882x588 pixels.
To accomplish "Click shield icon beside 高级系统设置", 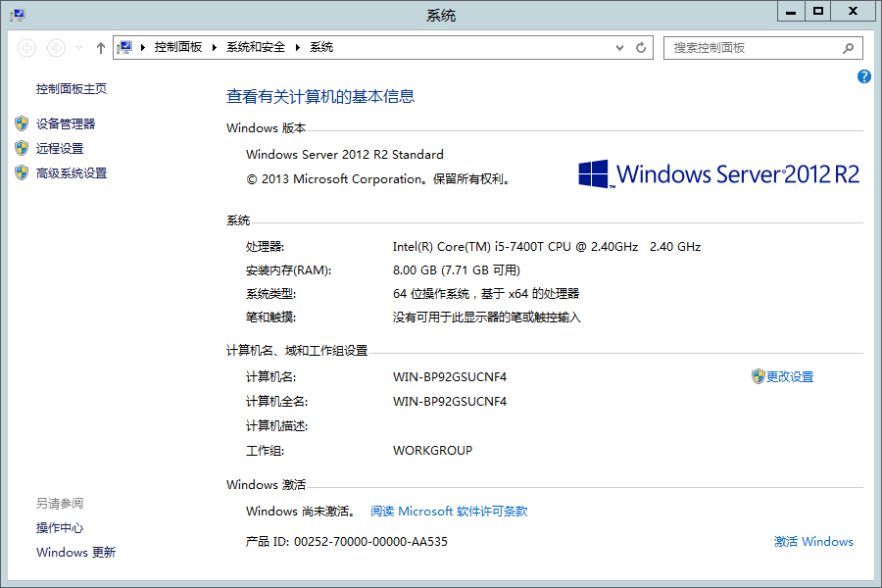I will 22,172.
